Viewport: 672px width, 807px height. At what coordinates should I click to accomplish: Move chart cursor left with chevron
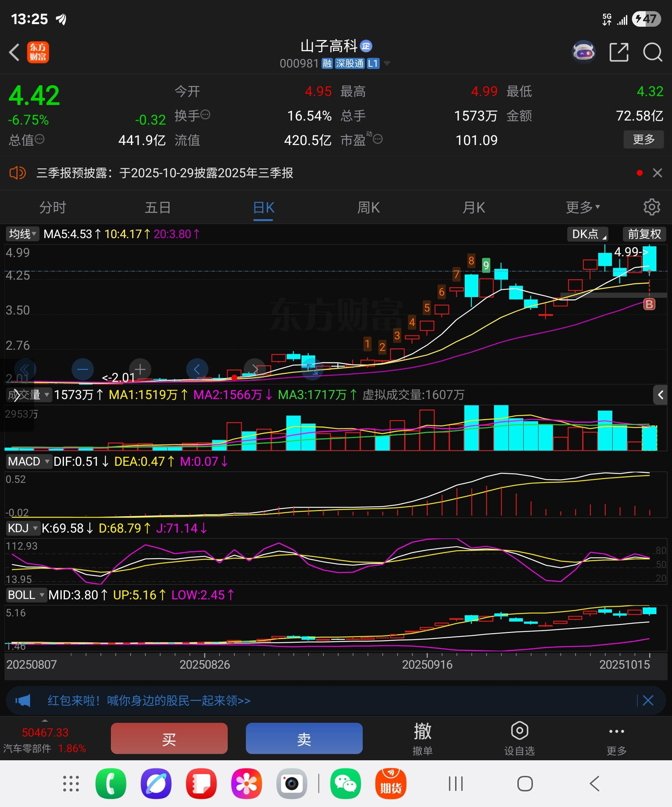(197, 369)
